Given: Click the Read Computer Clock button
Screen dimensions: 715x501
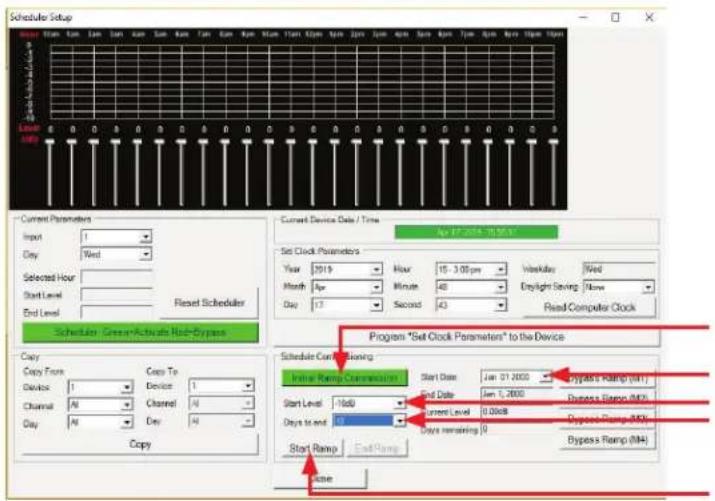Looking at the screenshot, I should coord(590,307).
